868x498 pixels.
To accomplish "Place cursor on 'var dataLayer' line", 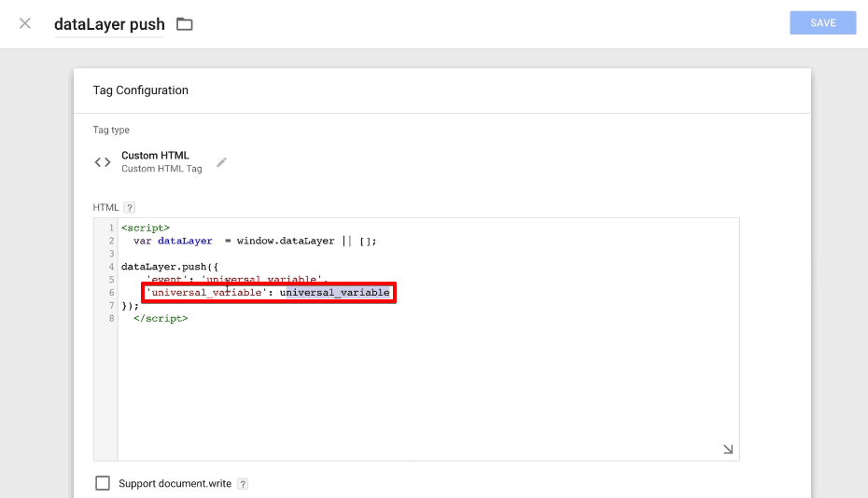I will coord(255,242).
